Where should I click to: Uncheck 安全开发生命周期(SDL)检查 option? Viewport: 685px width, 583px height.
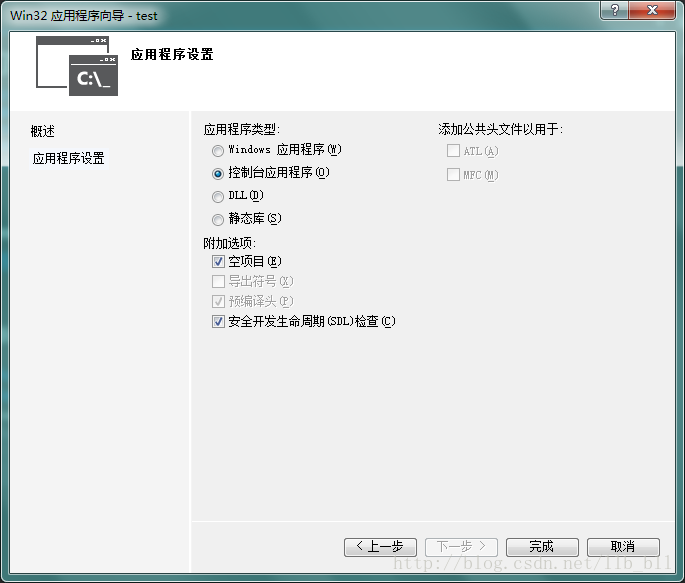pyautogui.click(x=218, y=322)
